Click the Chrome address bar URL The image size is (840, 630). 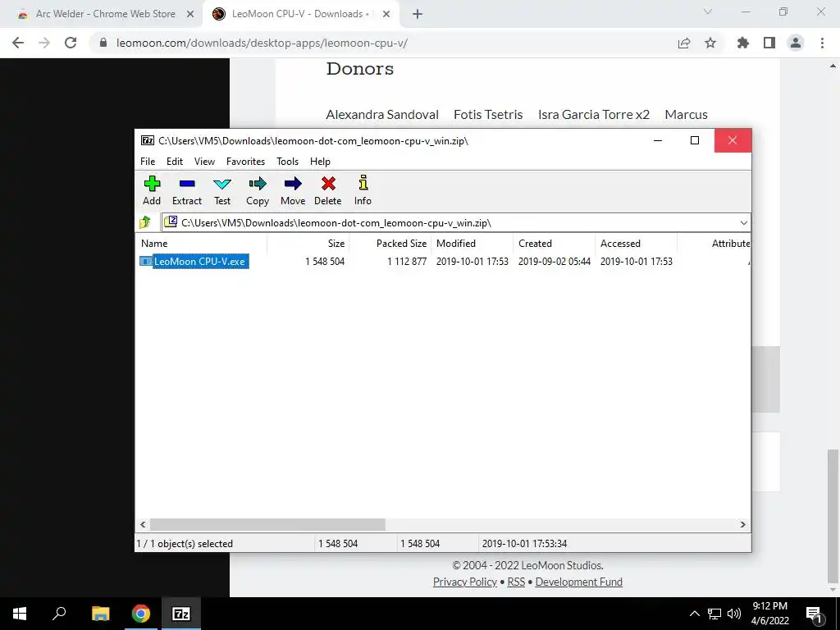[x=262, y=43]
